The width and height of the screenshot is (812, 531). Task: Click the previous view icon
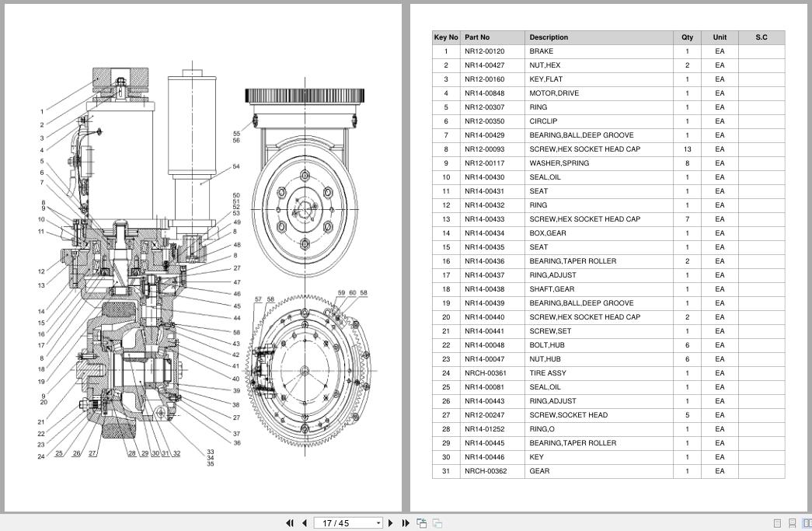coord(421,523)
